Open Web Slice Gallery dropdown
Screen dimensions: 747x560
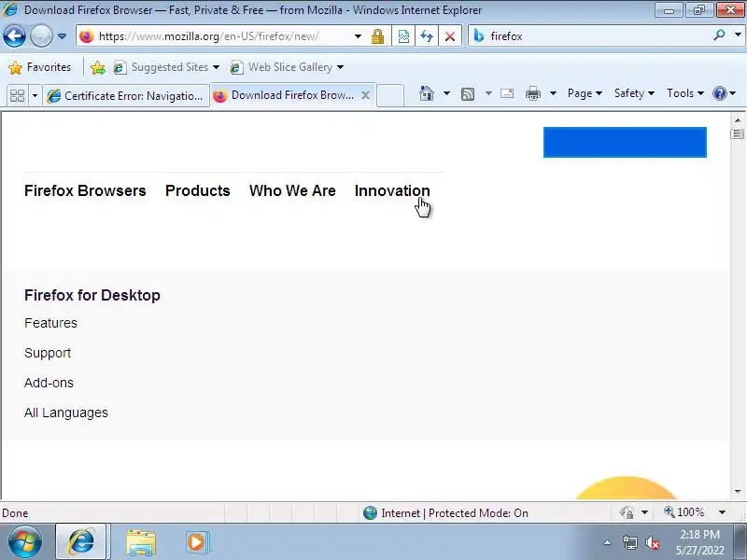[x=287, y=67]
